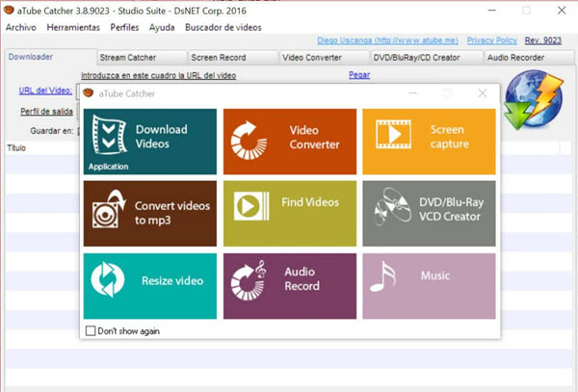
Task: Launch the Video Converter tile
Action: (x=290, y=142)
